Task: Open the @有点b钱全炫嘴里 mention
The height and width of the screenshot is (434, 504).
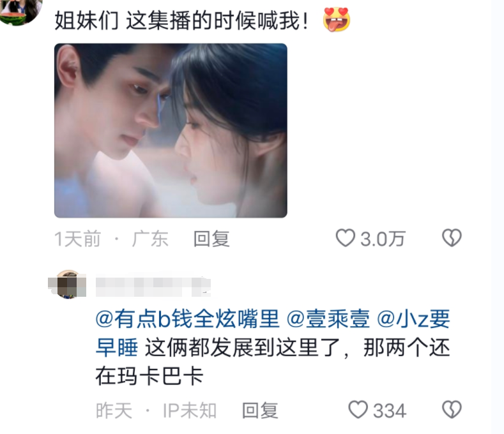Action: [x=187, y=319]
